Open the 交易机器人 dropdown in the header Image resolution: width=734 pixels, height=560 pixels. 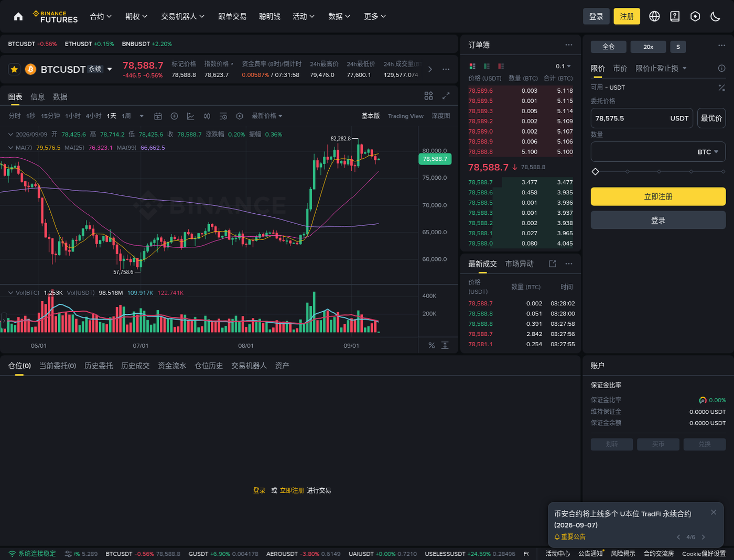[182, 16]
